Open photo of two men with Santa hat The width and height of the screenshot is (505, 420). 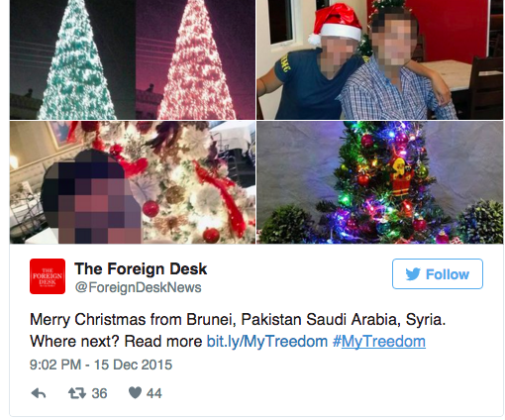point(380,59)
